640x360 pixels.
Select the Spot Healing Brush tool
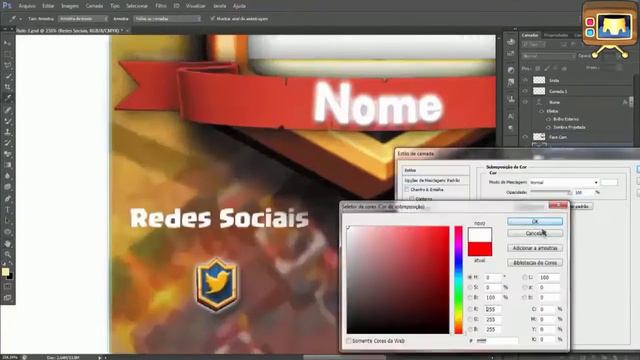(x=8, y=110)
